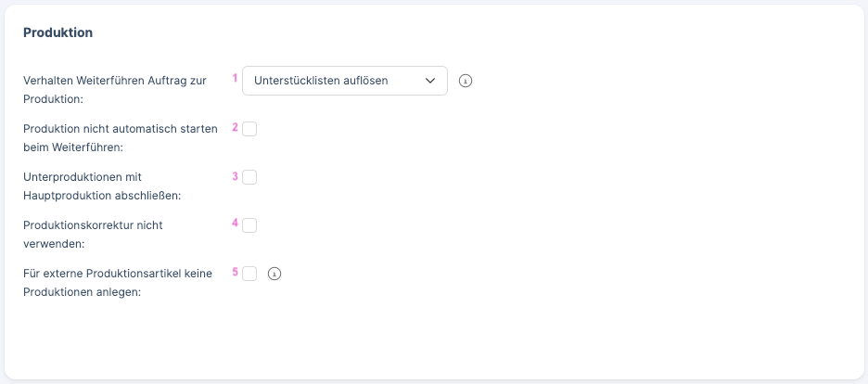Open the 'Unterstücklisten auflösen' dropdown
This screenshot has width=868, height=384.
[x=344, y=81]
